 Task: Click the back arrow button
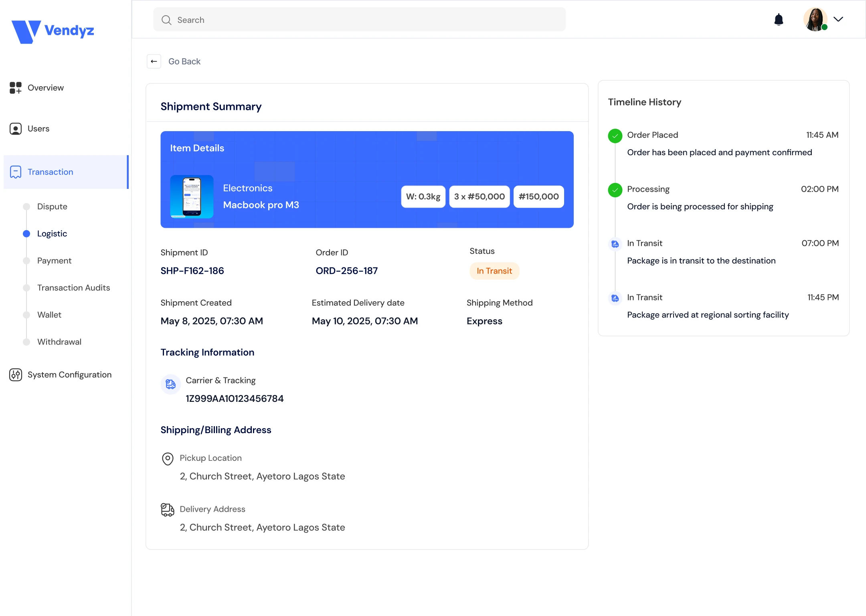click(x=154, y=61)
